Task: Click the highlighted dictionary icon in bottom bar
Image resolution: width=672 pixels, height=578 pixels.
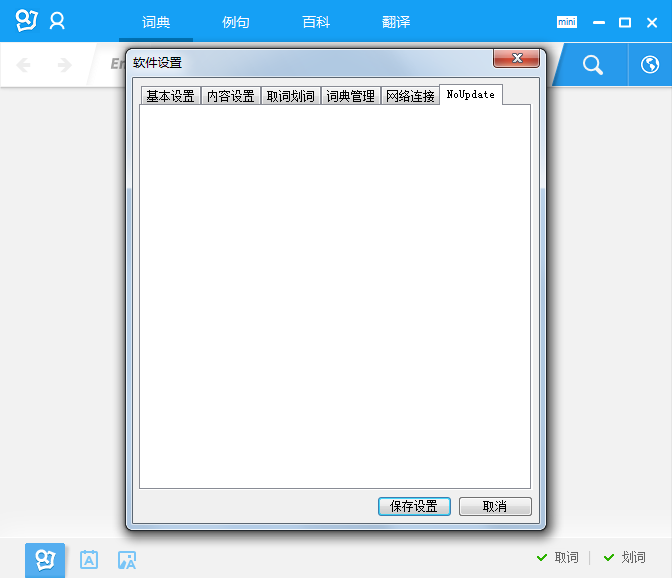Action: point(45,560)
